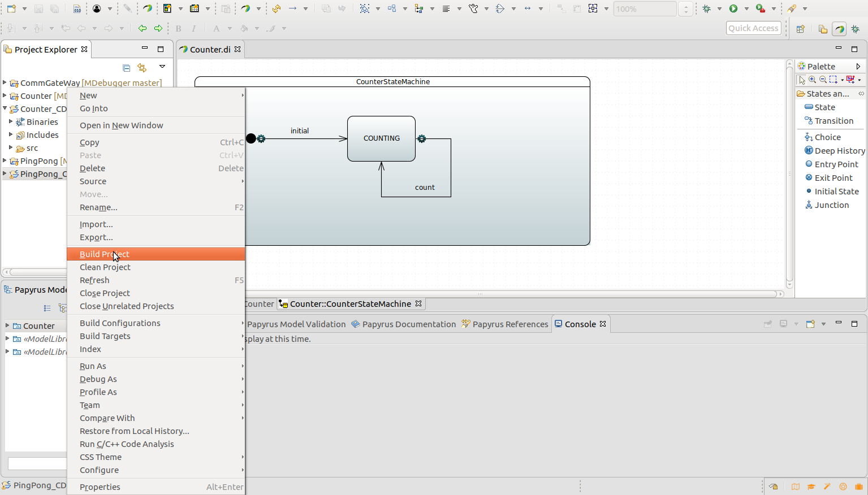This screenshot has height=495, width=868.
Task: Expand the Binaries tree node
Action: 11,121
